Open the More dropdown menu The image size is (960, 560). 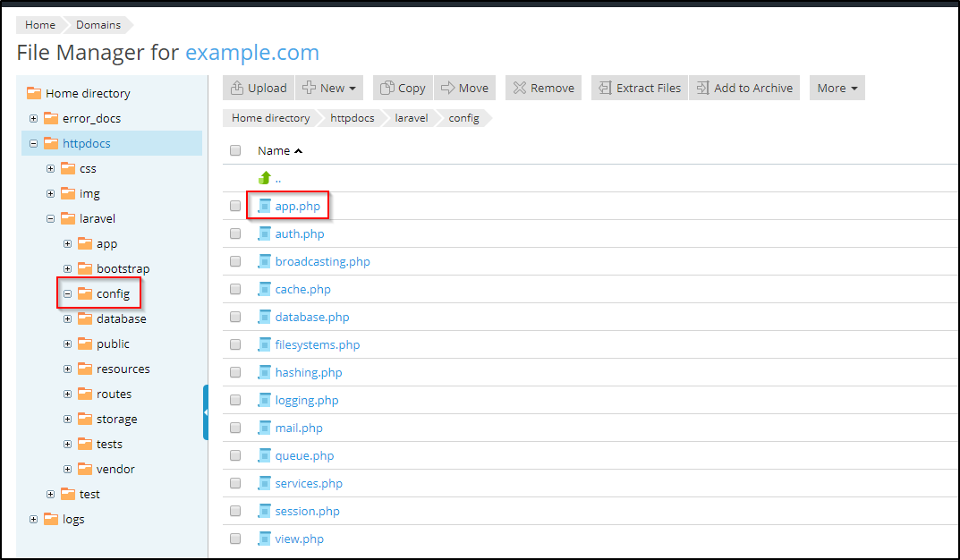(837, 88)
